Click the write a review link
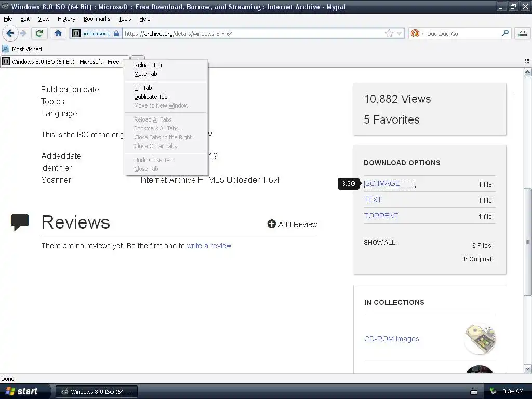 click(x=209, y=246)
